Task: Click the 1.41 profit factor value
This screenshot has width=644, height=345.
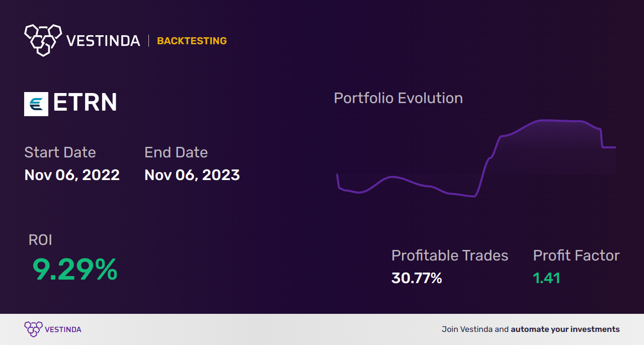Action: [x=546, y=278]
